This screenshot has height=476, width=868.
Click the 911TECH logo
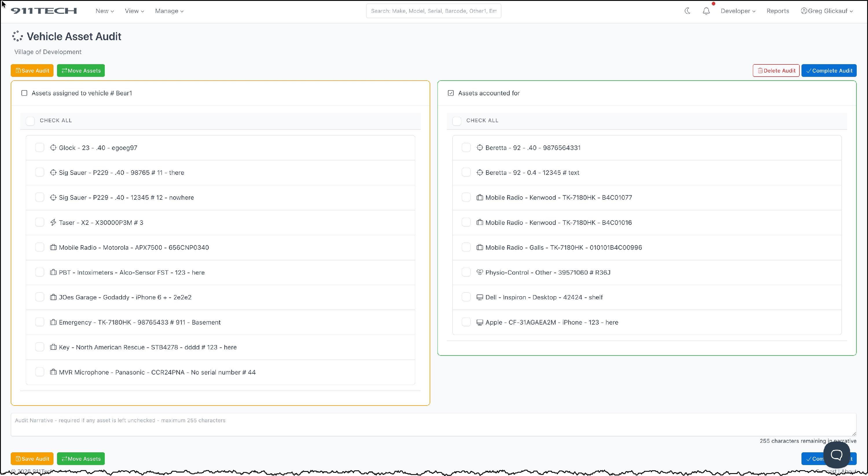(x=44, y=11)
